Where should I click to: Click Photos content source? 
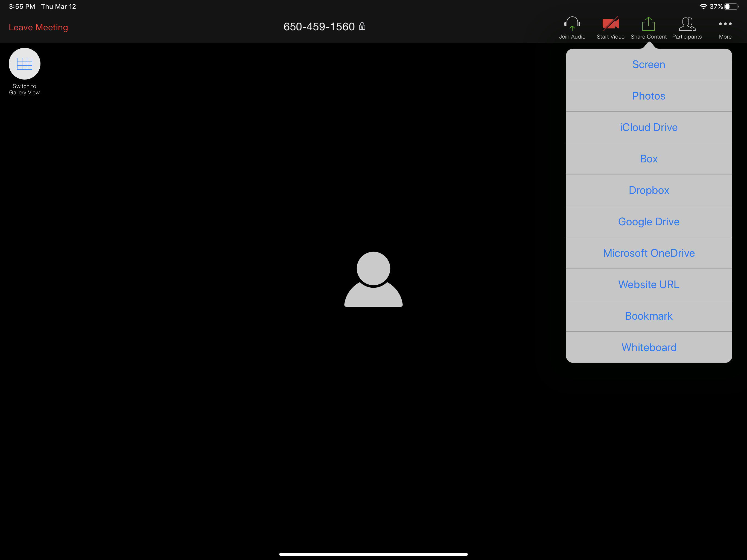(649, 96)
